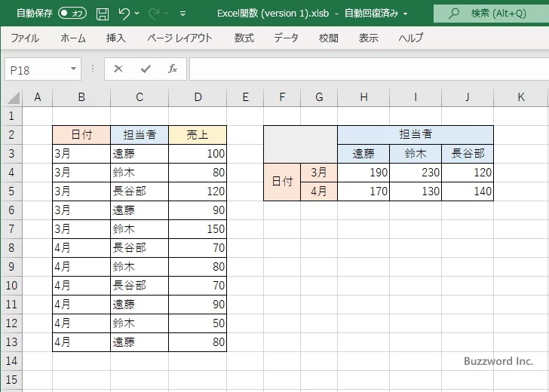Switch to the ホーム ribbon tab
This screenshot has width=549, height=392.
(73, 38)
